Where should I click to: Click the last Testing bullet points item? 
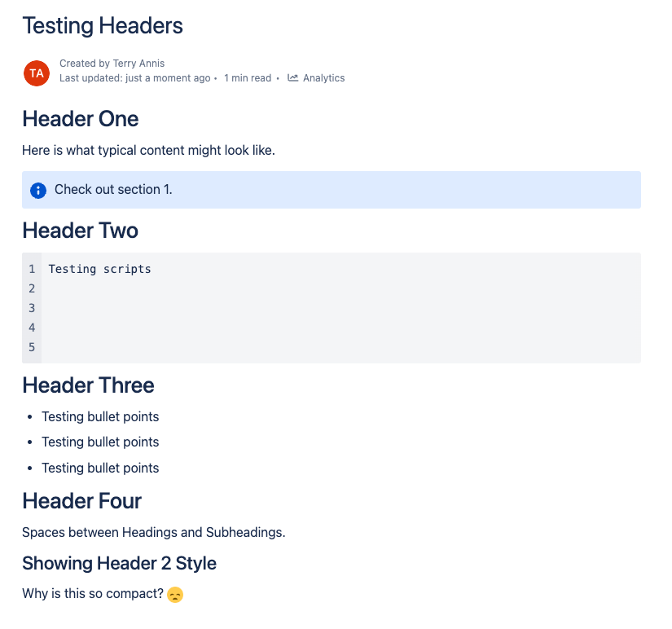click(x=100, y=468)
